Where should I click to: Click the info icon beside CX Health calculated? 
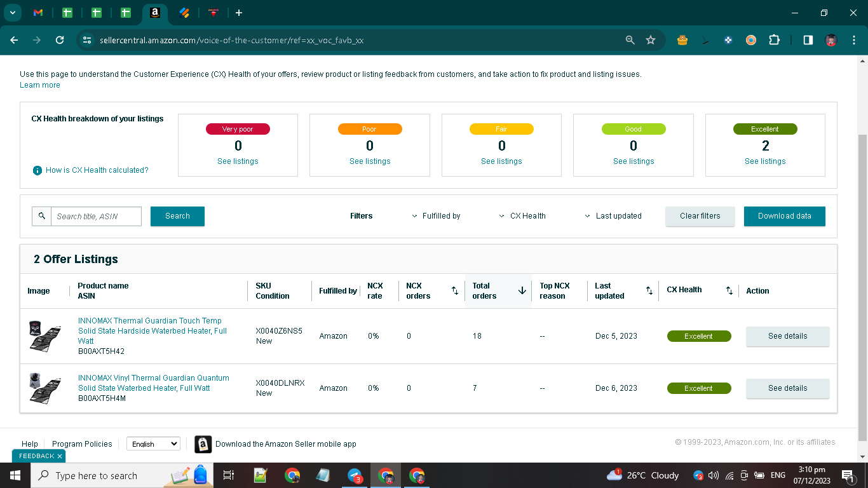tap(37, 170)
